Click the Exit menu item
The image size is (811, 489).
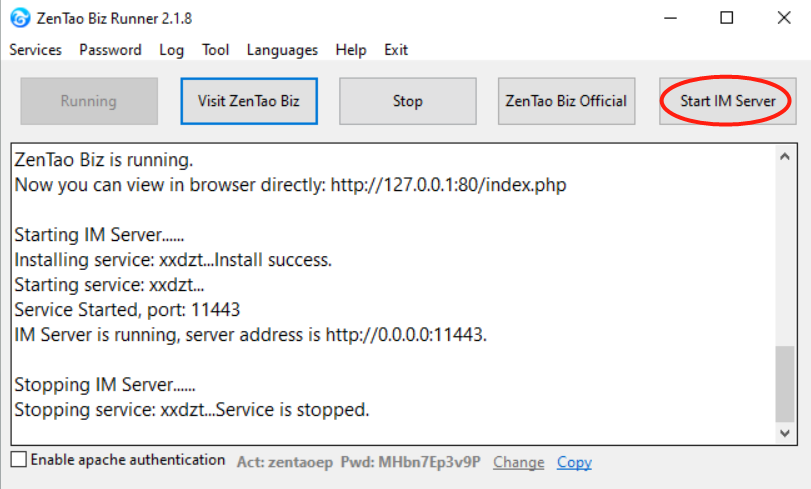coord(396,50)
